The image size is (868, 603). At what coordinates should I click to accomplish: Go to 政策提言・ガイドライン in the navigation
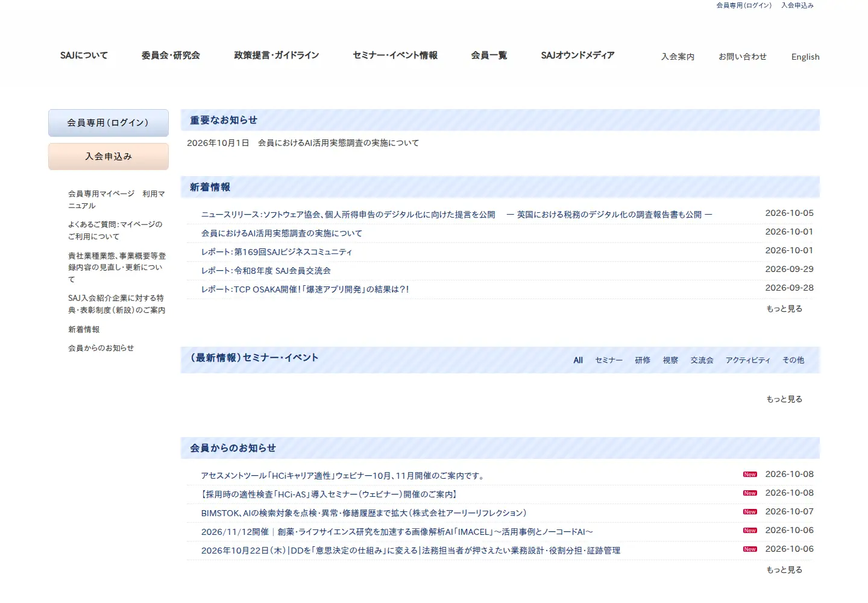tap(277, 55)
